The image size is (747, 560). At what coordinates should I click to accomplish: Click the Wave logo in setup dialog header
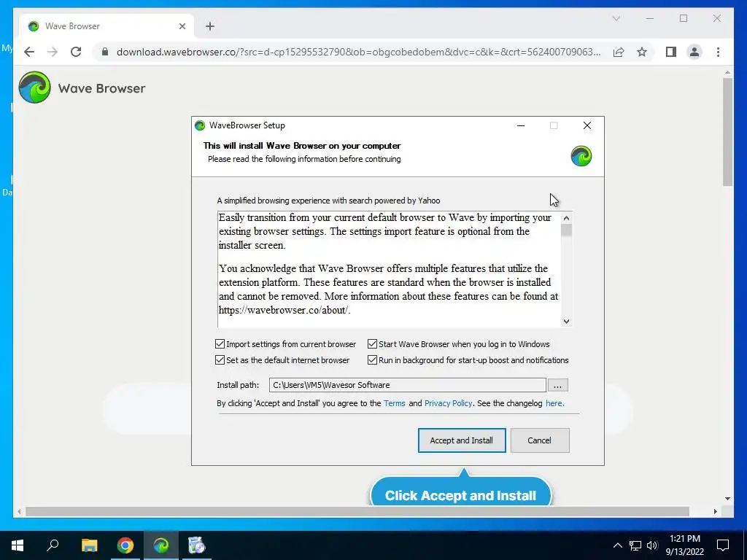pyautogui.click(x=581, y=156)
